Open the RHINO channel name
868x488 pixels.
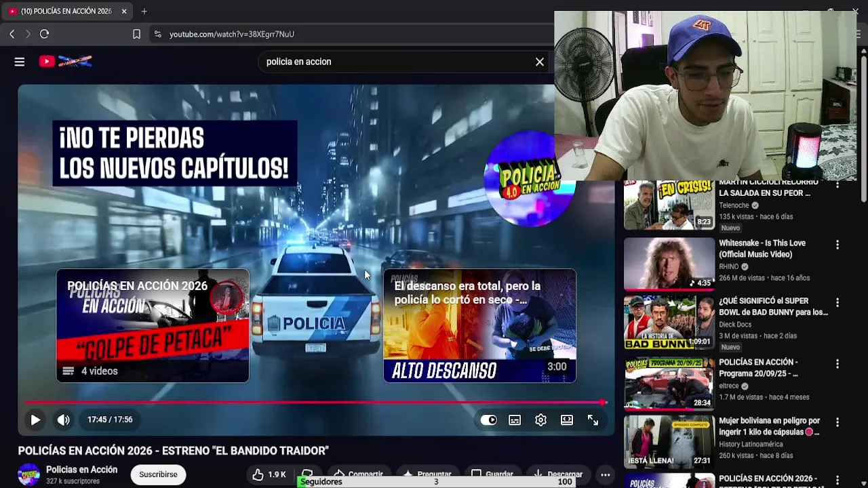[729, 267]
